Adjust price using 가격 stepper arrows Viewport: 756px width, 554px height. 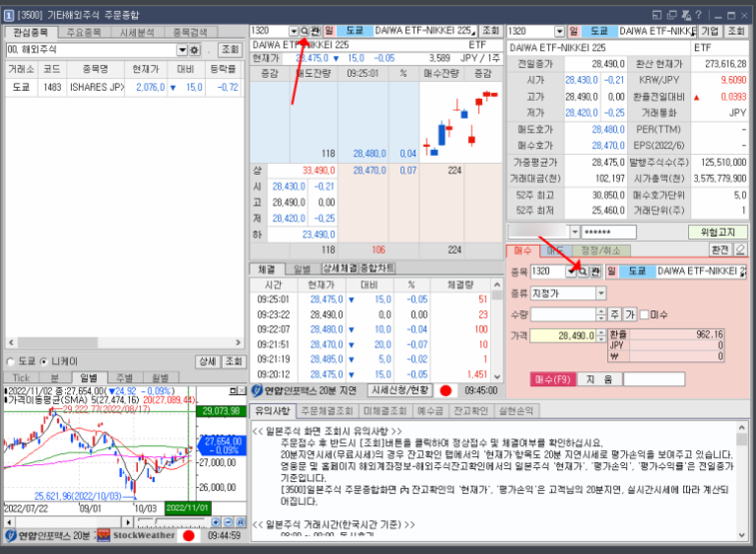[601, 335]
